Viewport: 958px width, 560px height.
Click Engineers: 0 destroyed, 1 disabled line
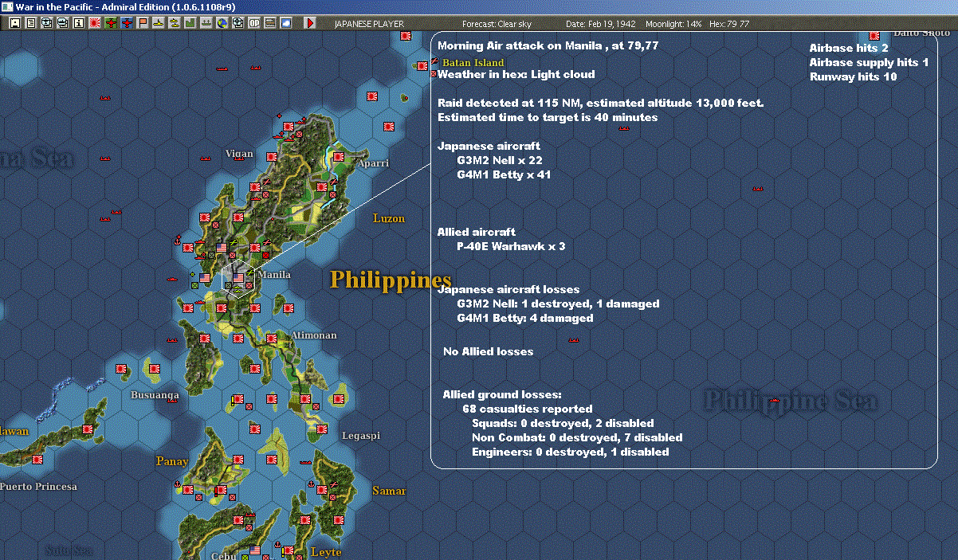(570, 452)
